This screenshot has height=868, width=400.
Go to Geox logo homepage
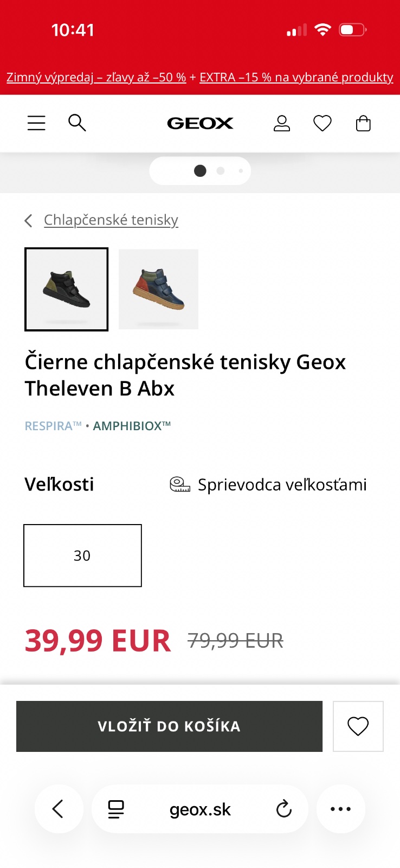click(x=200, y=124)
